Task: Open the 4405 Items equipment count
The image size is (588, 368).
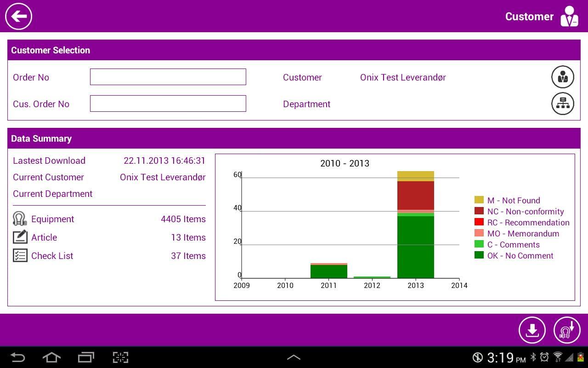Action: coord(183,219)
